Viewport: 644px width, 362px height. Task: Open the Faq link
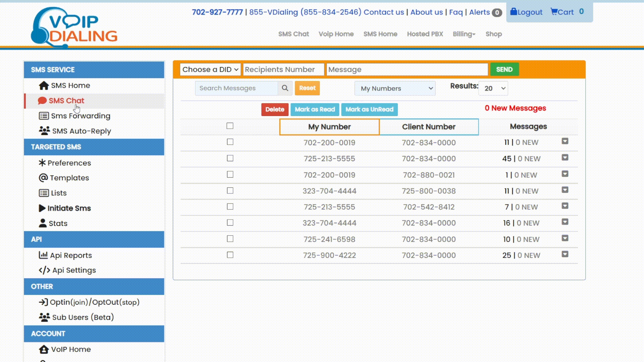point(456,12)
